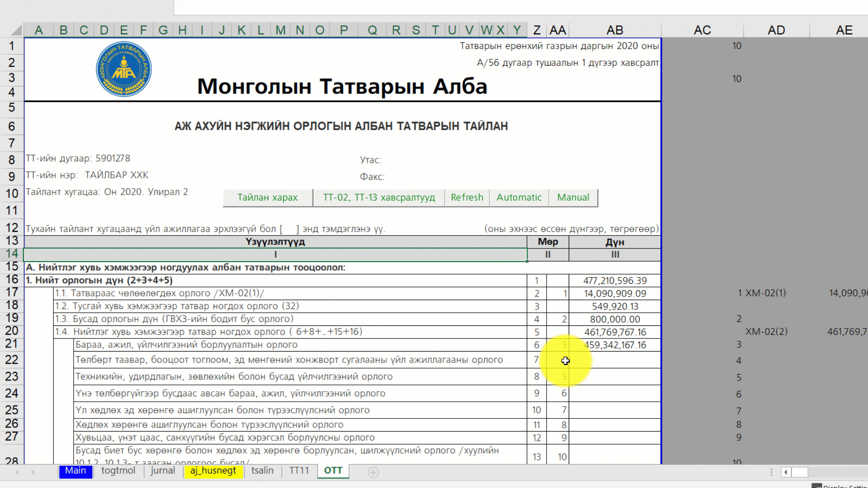Click cell with value 477,210,596.39
868x488 pixels.
614,281
